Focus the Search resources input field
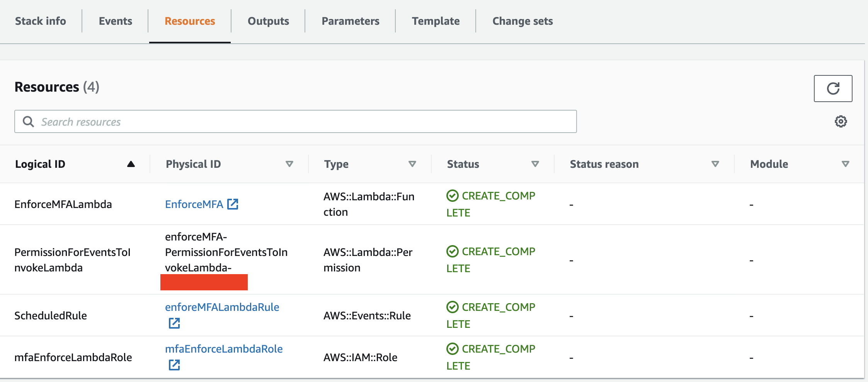This screenshot has width=868, height=382. click(x=305, y=122)
